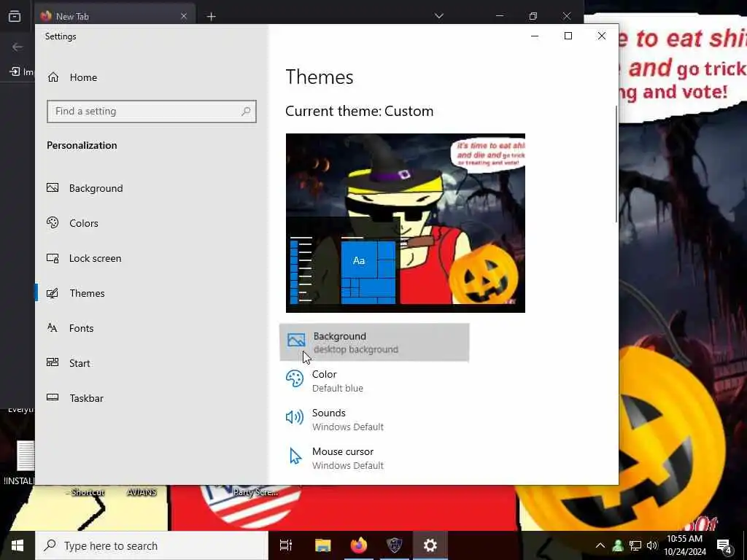Click the Settings gear on the taskbar
The height and width of the screenshot is (560, 747).
[x=430, y=545]
